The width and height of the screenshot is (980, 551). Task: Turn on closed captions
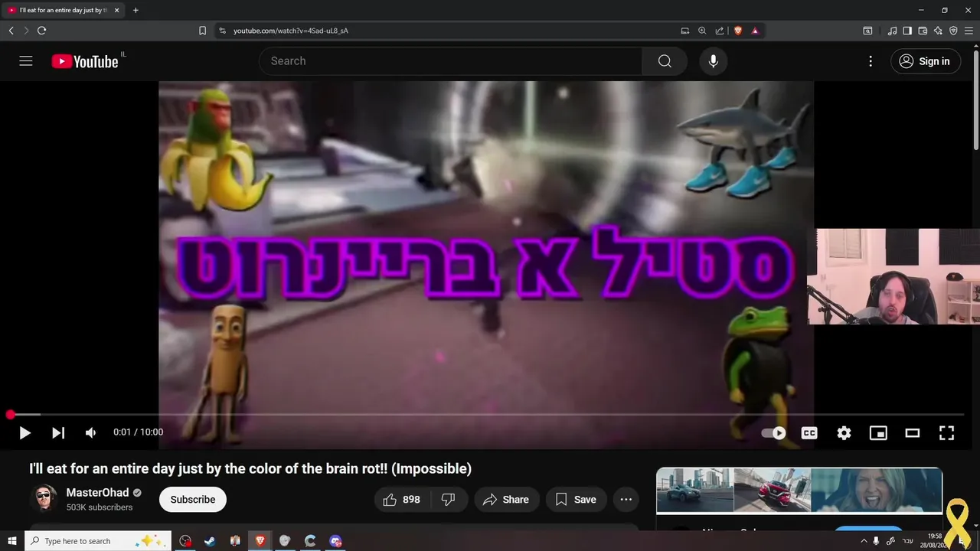(x=809, y=432)
